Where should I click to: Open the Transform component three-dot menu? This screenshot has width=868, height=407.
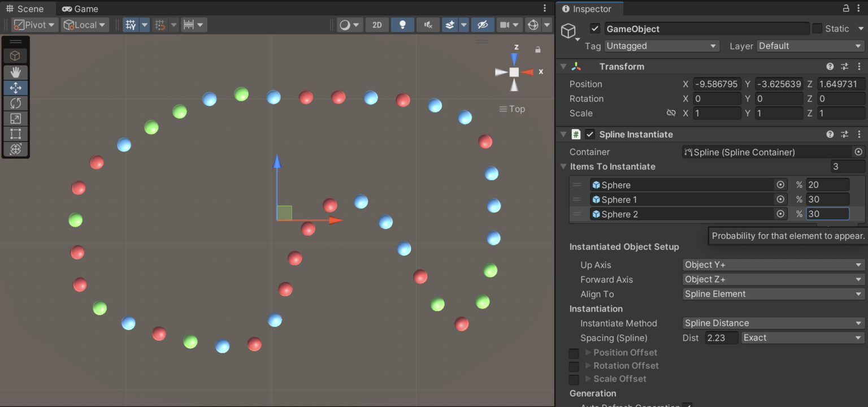coord(860,66)
